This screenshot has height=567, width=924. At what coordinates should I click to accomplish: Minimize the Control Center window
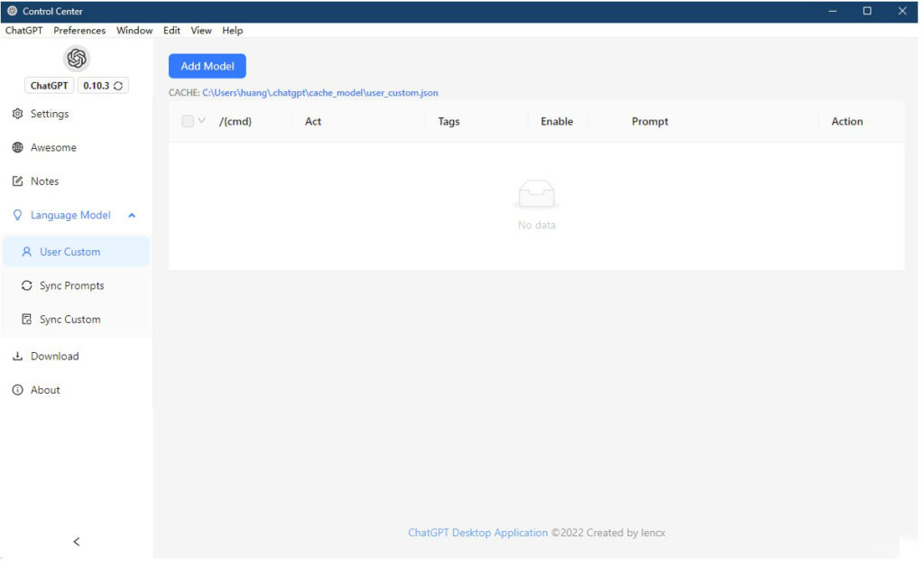[x=833, y=11]
